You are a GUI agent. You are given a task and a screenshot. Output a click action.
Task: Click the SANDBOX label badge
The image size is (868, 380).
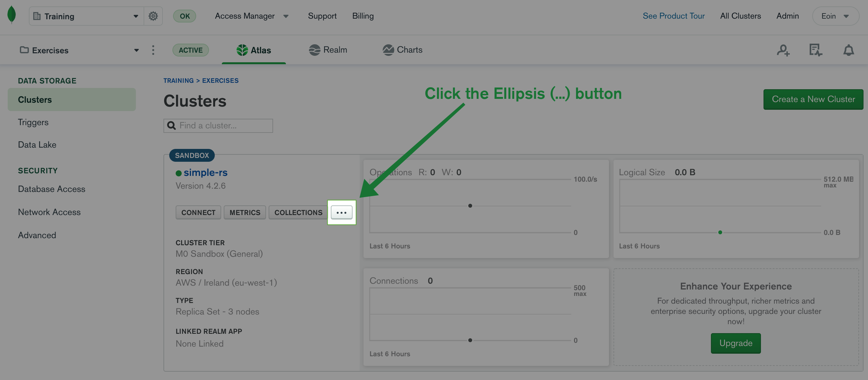tap(192, 155)
